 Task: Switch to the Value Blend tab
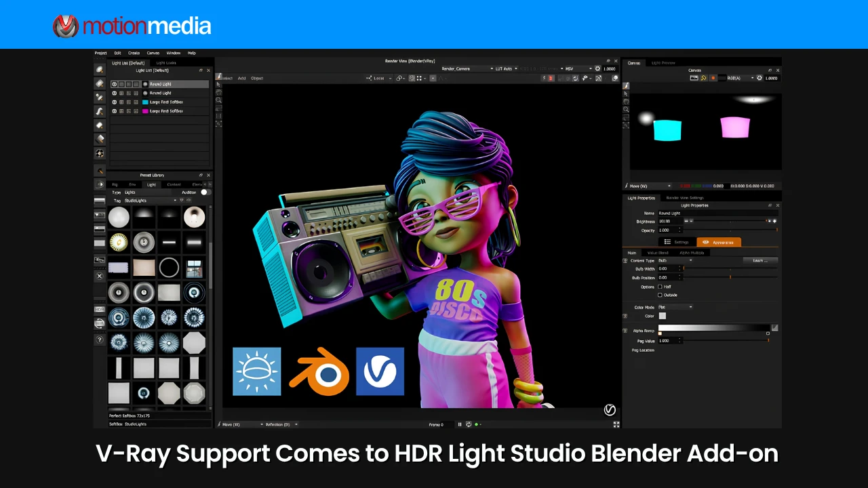coord(658,253)
